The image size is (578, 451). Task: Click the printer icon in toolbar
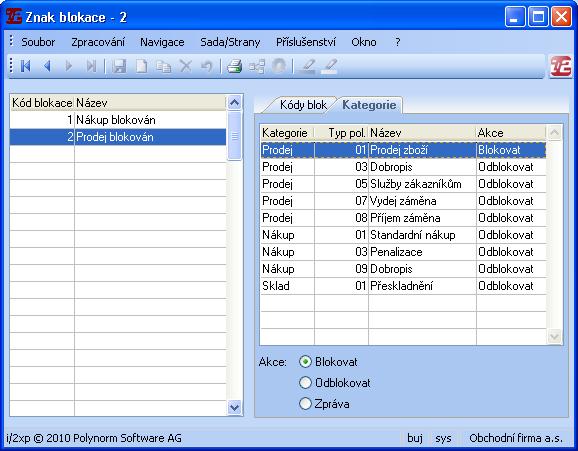click(234, 66)
